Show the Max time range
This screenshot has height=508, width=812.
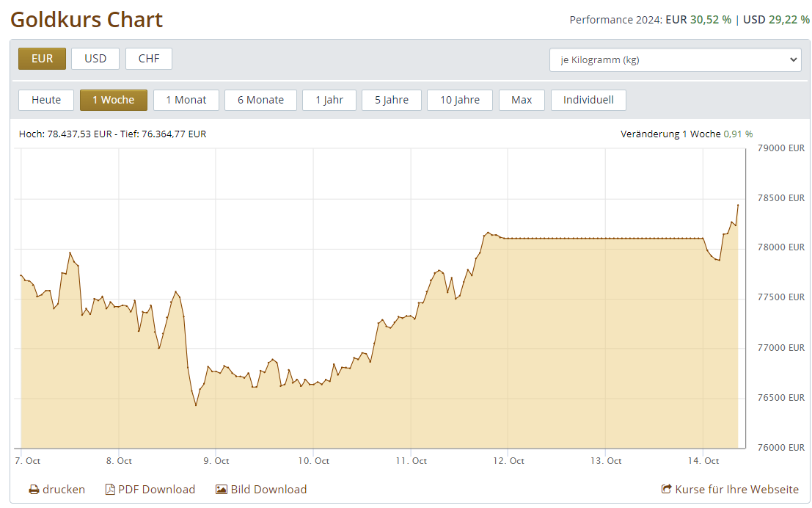pos(522,100)
